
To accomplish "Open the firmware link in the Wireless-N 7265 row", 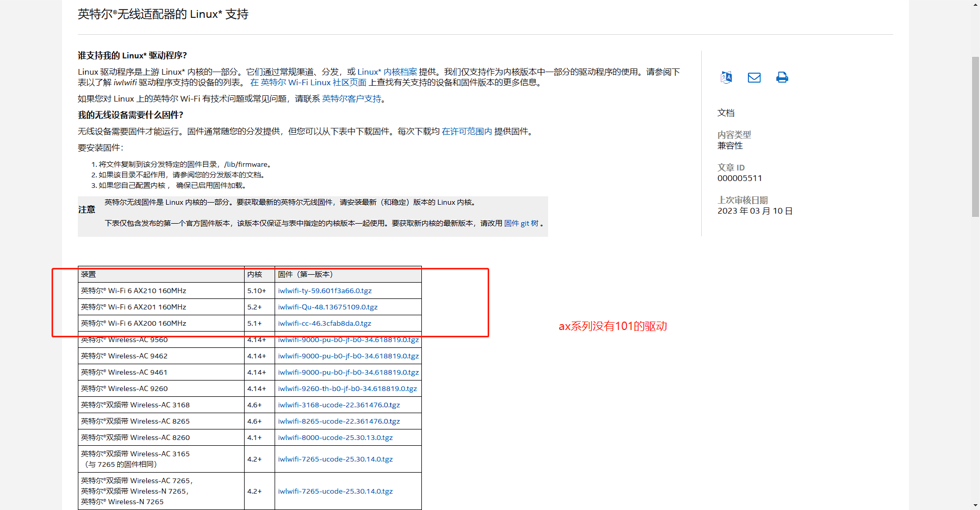I will click(x=336, y=491).
